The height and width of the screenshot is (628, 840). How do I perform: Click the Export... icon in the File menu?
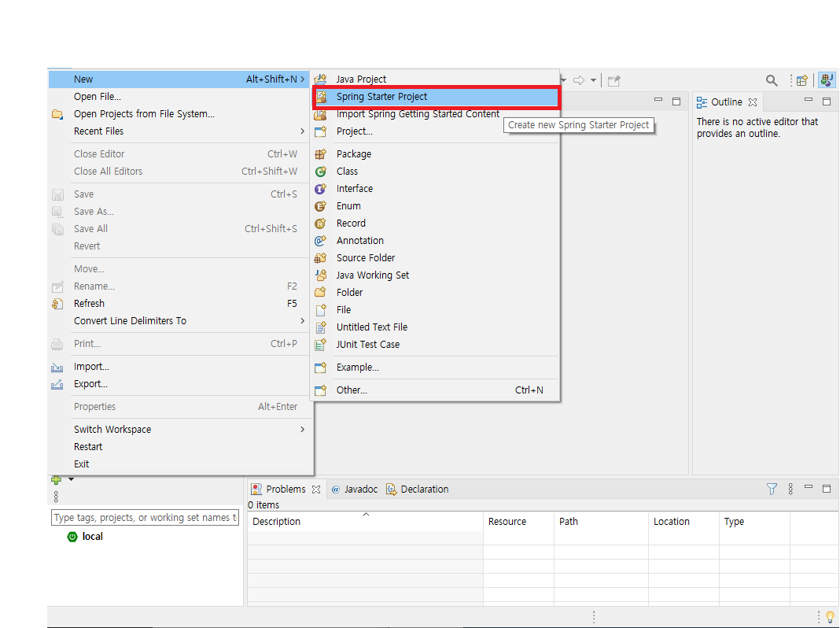tap(57, 384)
